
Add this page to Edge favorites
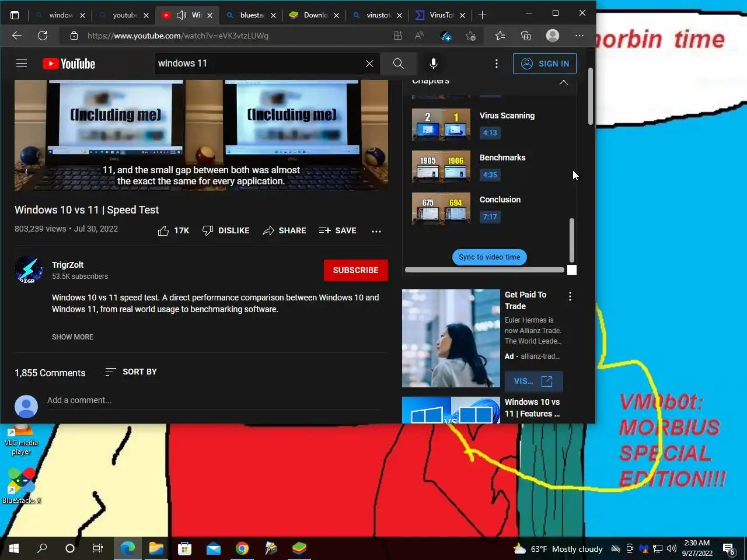click(x=470, y=36)
